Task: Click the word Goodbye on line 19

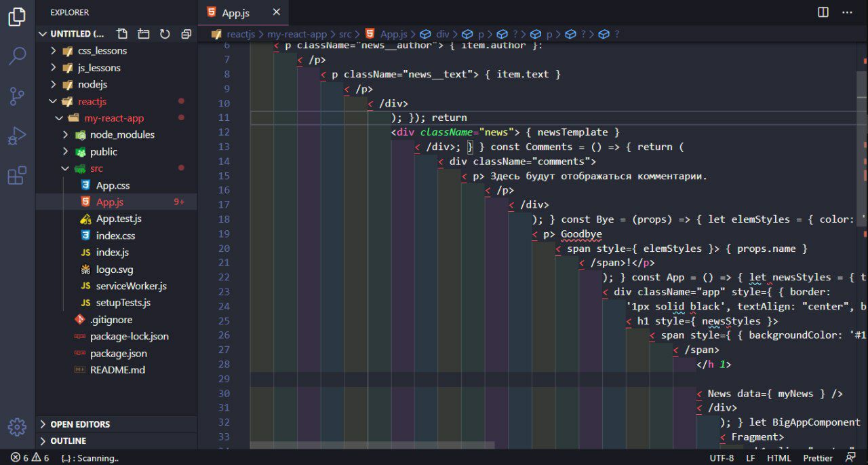Action: [581, 234]
